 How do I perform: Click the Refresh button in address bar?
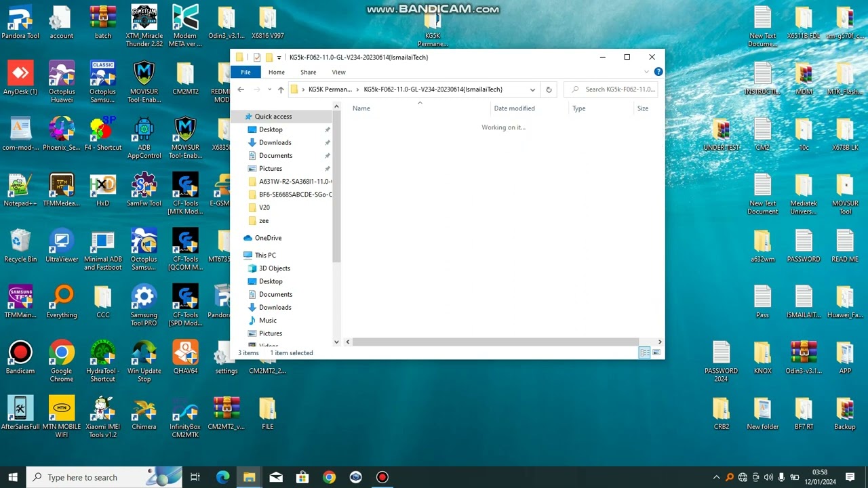point(549,89)
